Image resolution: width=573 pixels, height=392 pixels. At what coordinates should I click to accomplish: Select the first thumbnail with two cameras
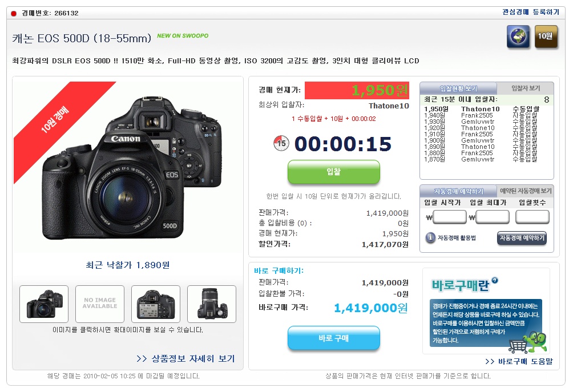tap(44, 304)
